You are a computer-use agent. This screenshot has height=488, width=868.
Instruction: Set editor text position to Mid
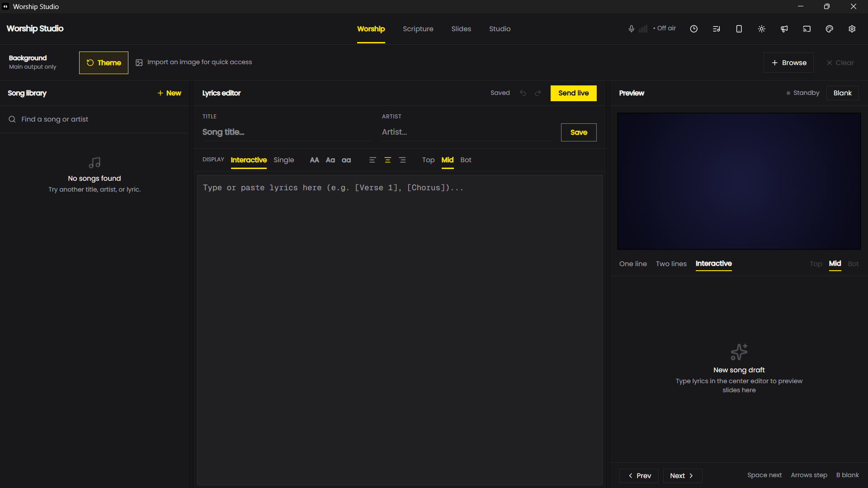click(x=448, y=160)
